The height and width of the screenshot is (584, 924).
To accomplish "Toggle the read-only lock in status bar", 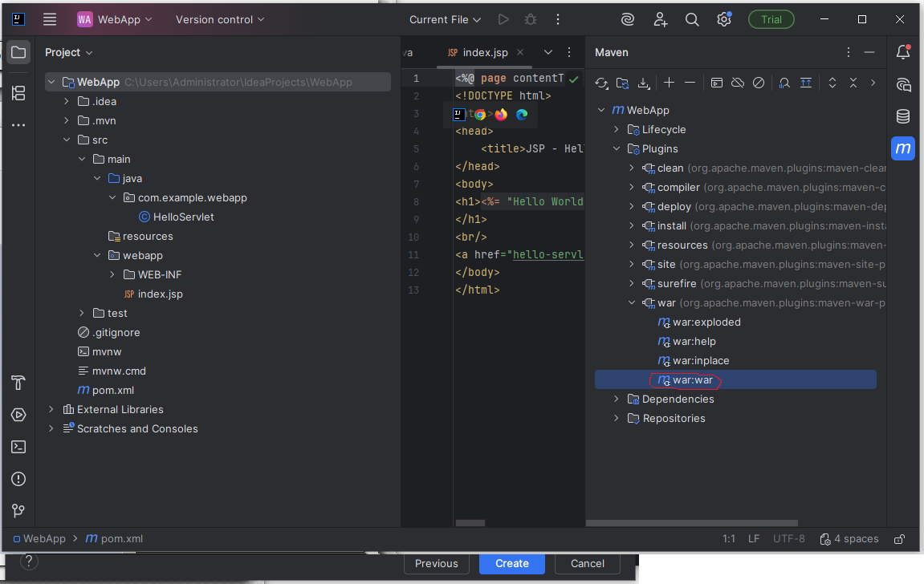I will pyautogui.click(x=900, y=539).
